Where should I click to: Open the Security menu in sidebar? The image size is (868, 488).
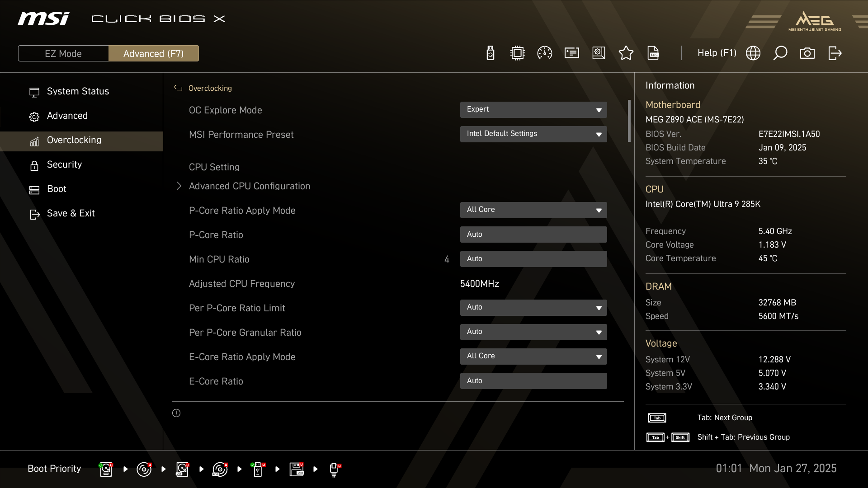[x=64, y=164]
